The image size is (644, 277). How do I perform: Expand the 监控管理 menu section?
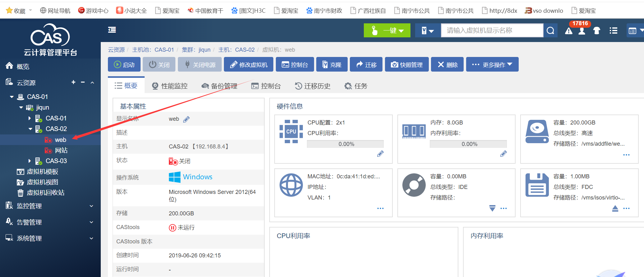point(91,206)
